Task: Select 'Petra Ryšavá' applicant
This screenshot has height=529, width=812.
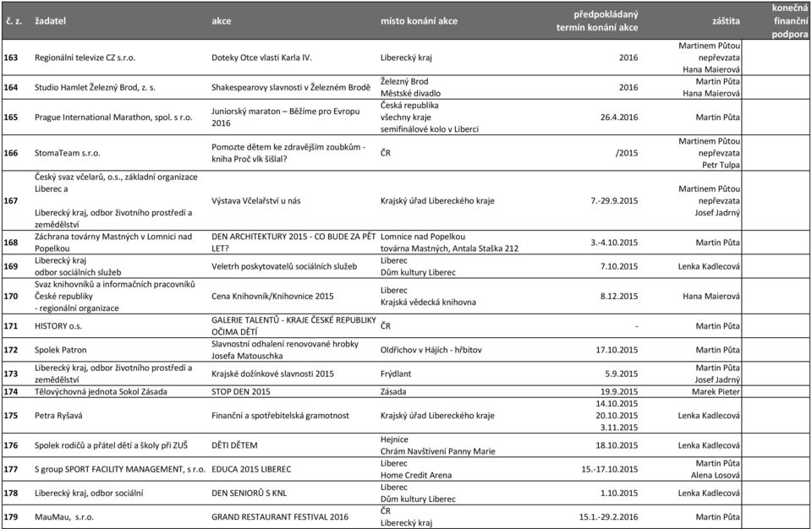Action: click(58, 416)
